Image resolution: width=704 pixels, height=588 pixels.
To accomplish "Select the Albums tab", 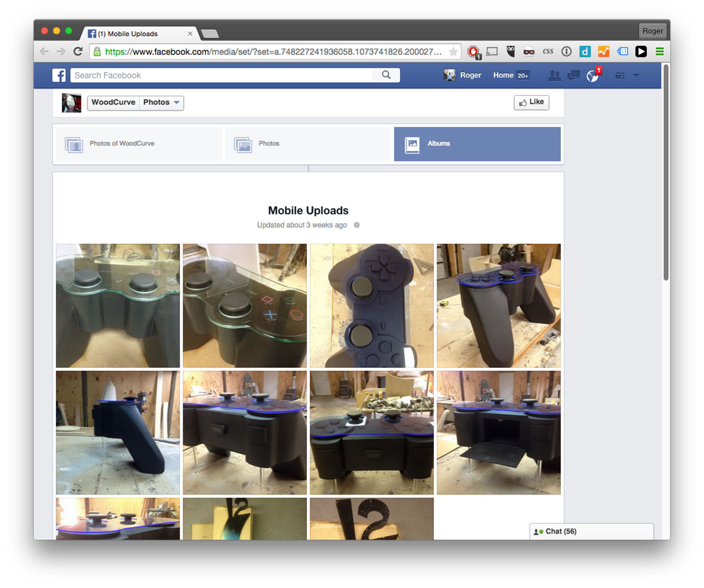I will tap(477, 144).
